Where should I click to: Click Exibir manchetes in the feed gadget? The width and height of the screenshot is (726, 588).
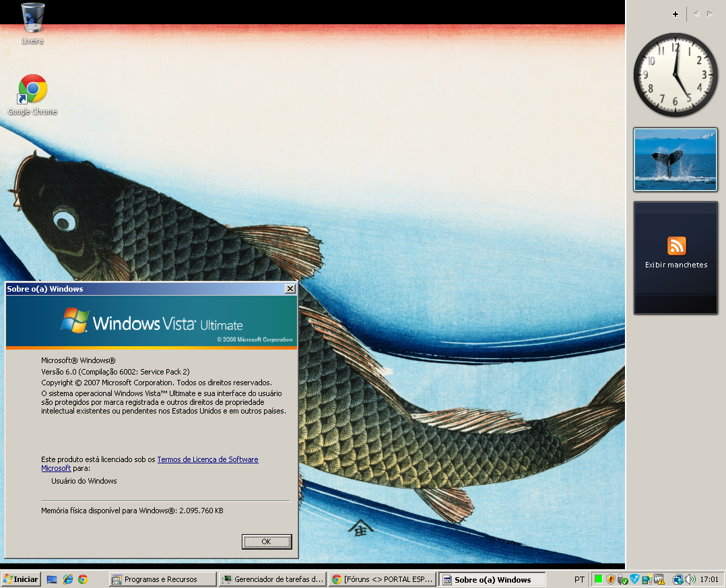point(676,265)
